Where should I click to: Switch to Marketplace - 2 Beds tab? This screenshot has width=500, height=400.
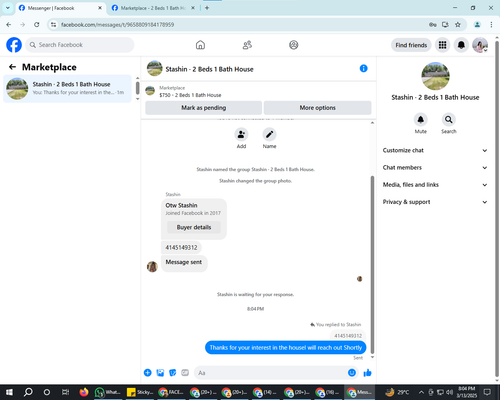click(x=153, y=8)
